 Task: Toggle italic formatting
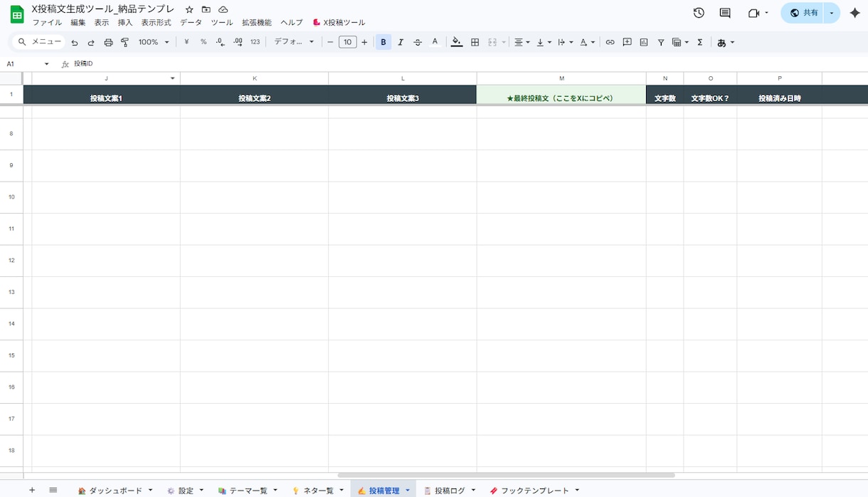(401, 42)
